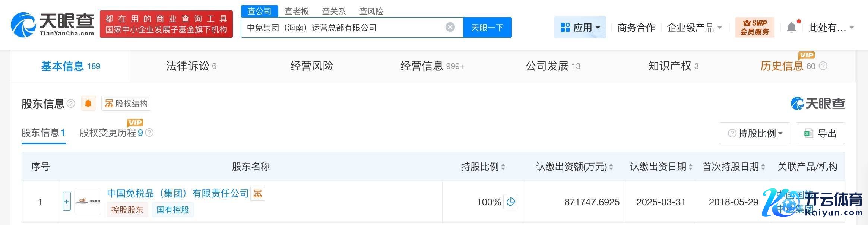Expand the 企业级产品 dropdown
Screen dimensions: 868x225
tap(694, 28)
